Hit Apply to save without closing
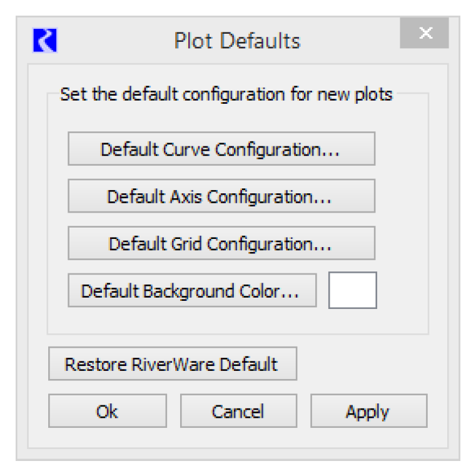The height and width of the screenshot is (476, 476). click(368, 411)
